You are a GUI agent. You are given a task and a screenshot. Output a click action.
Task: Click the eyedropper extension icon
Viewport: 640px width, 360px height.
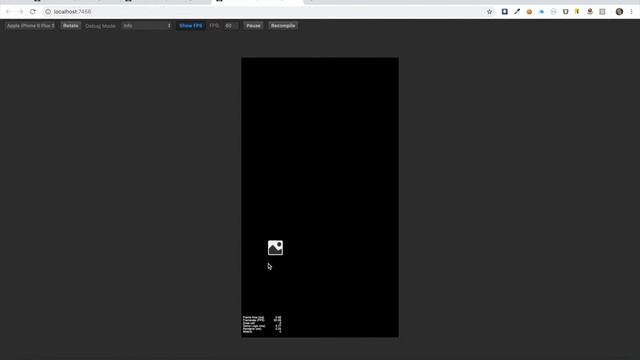click(517, 12)
